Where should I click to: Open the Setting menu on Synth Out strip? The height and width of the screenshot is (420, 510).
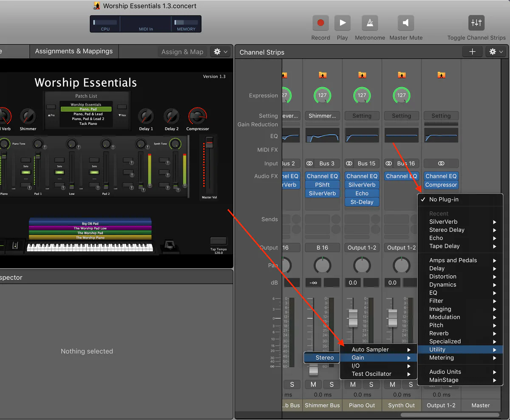tap(401, 116)
